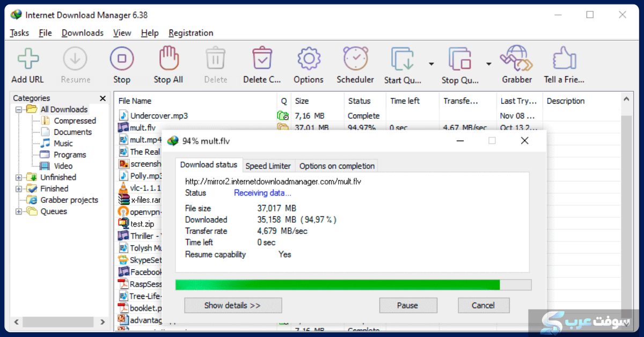Click the Add URL toolbar icon
The width and height of the screenshot is (644, 337).
(x=28, y=58)
